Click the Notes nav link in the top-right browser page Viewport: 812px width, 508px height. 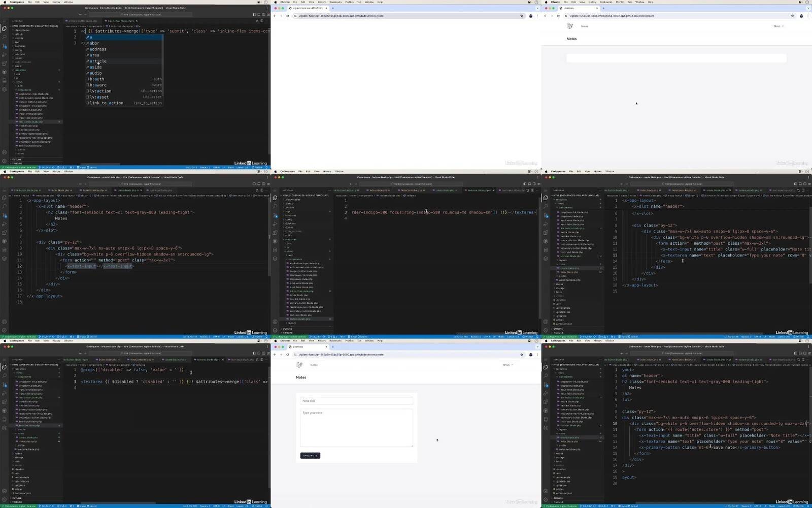tap(585, 26)
